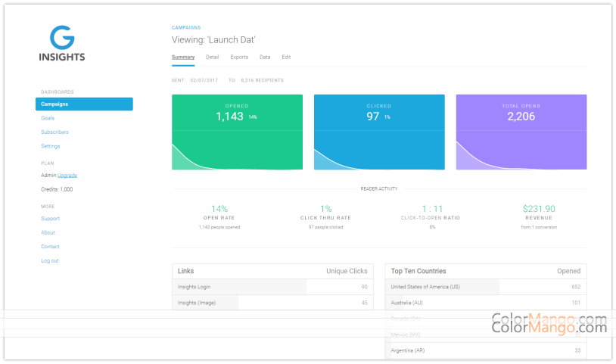Click the green Opened stats card
This screenshot has height=364, width=616.
point(237,132)
